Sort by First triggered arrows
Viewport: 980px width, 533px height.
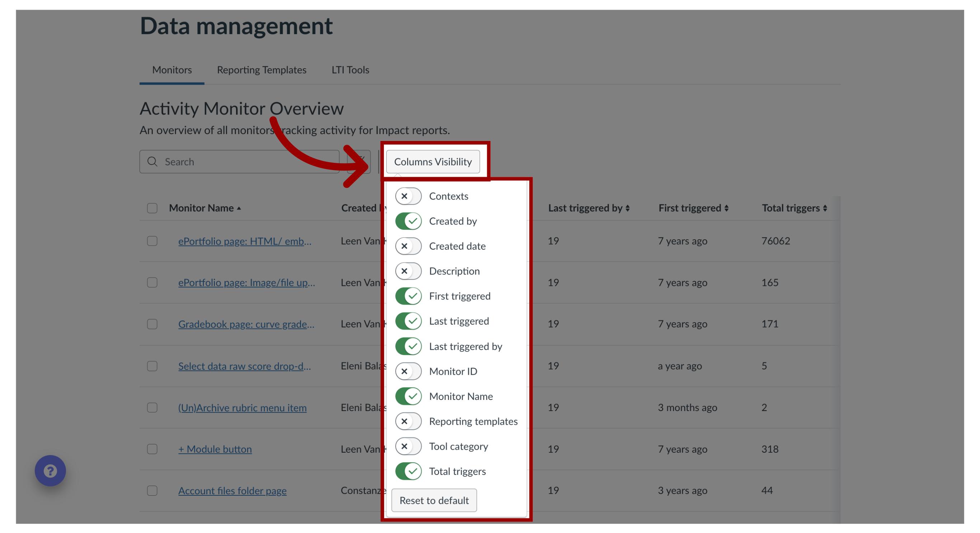pyautogui.click(x=726, y=208)
